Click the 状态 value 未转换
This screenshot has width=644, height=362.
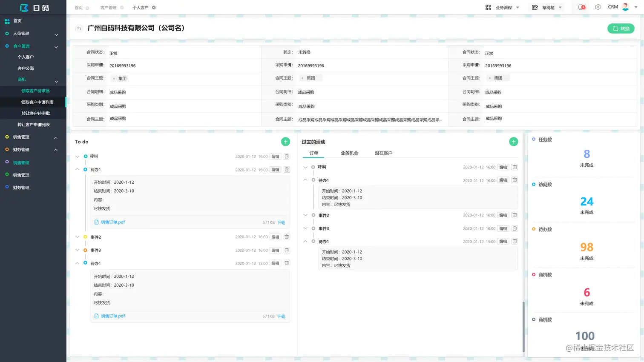click(x=304, y=52)
